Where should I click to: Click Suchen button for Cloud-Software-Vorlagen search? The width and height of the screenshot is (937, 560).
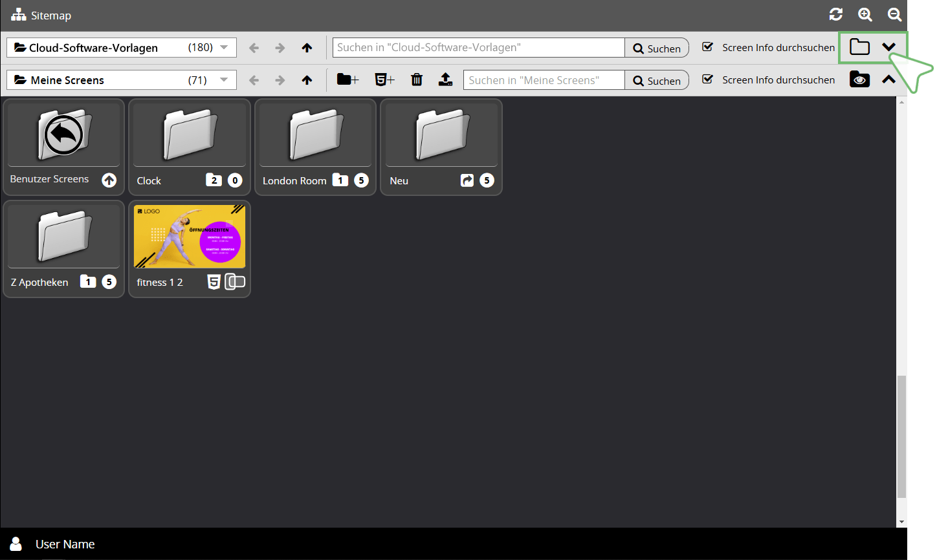pyautogui.click(x=656, y=48)
